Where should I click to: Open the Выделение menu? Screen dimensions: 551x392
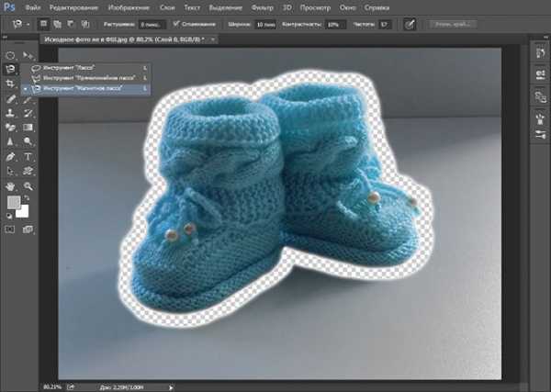226,7
